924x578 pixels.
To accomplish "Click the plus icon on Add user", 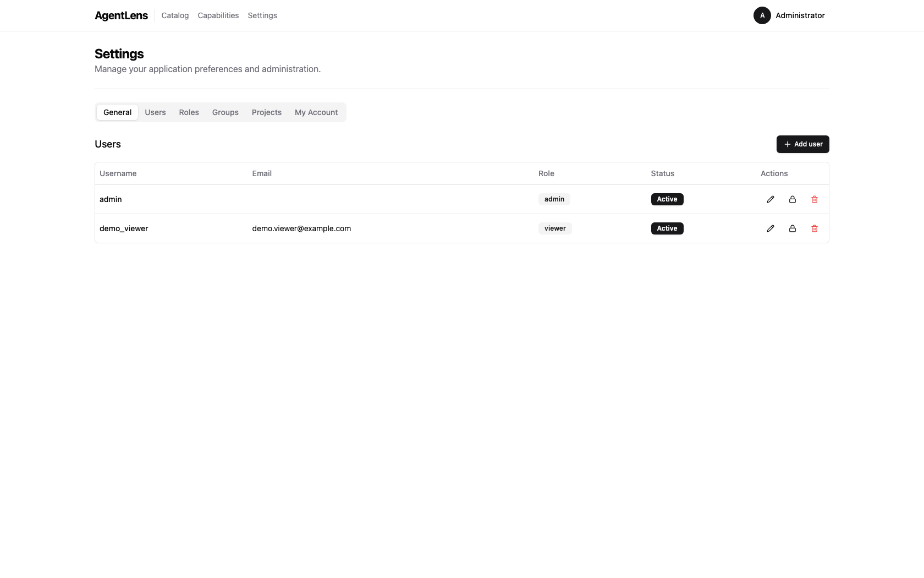I will (x=787, y=144).
